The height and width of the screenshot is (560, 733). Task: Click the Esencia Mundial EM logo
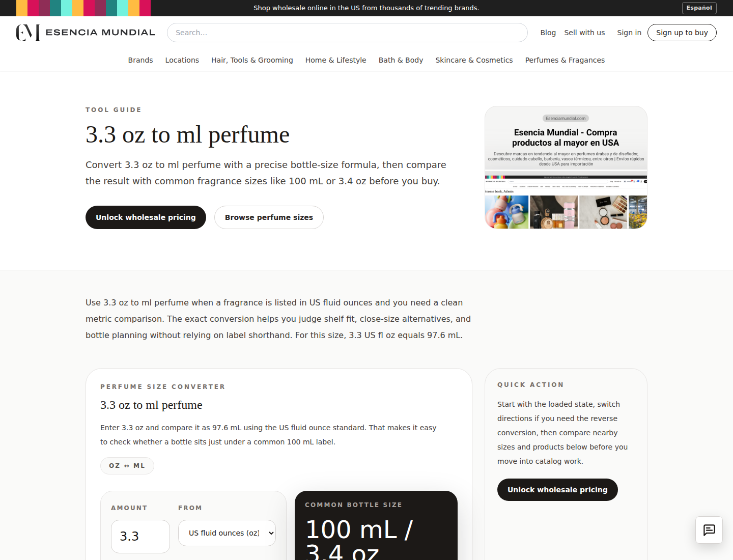[86, 33]
